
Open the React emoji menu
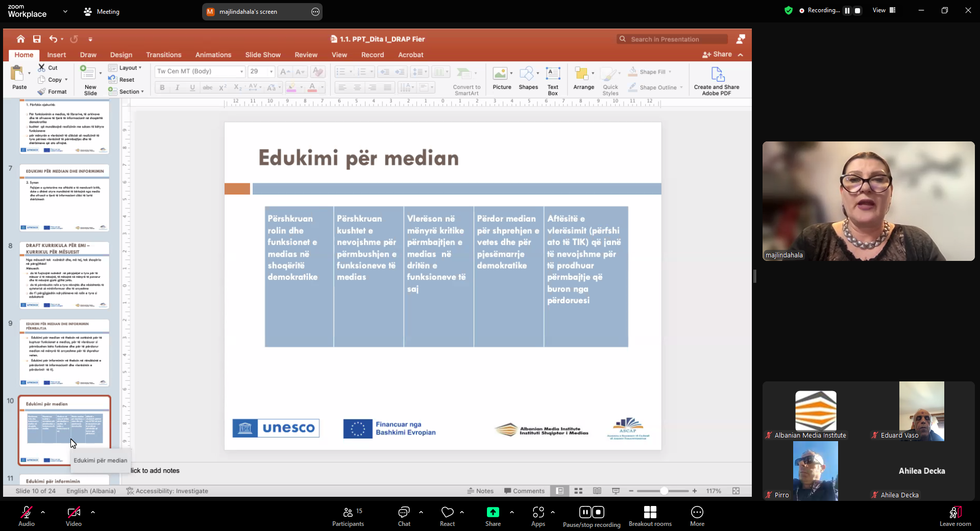coord(448,517)
